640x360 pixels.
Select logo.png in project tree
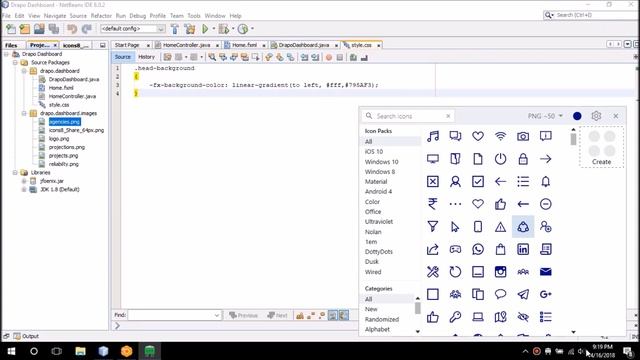(59, 139)
